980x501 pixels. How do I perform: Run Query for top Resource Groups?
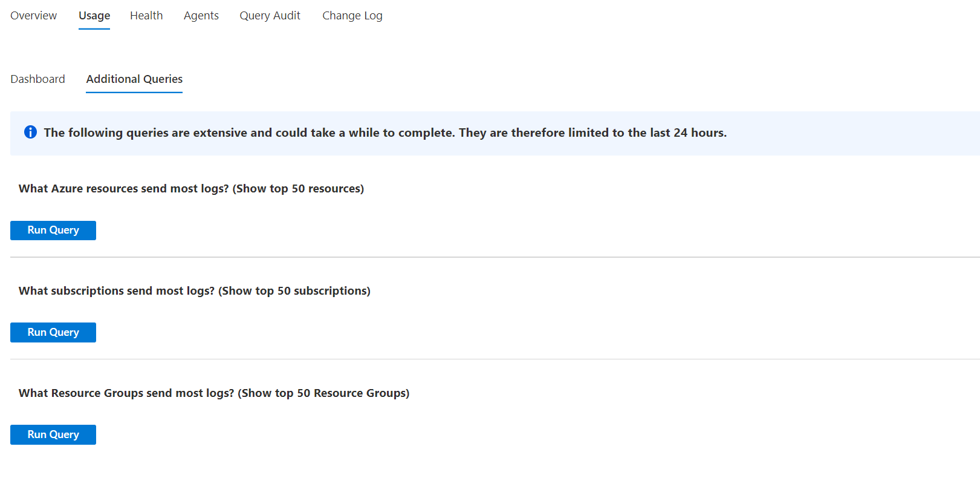point(53,434)
